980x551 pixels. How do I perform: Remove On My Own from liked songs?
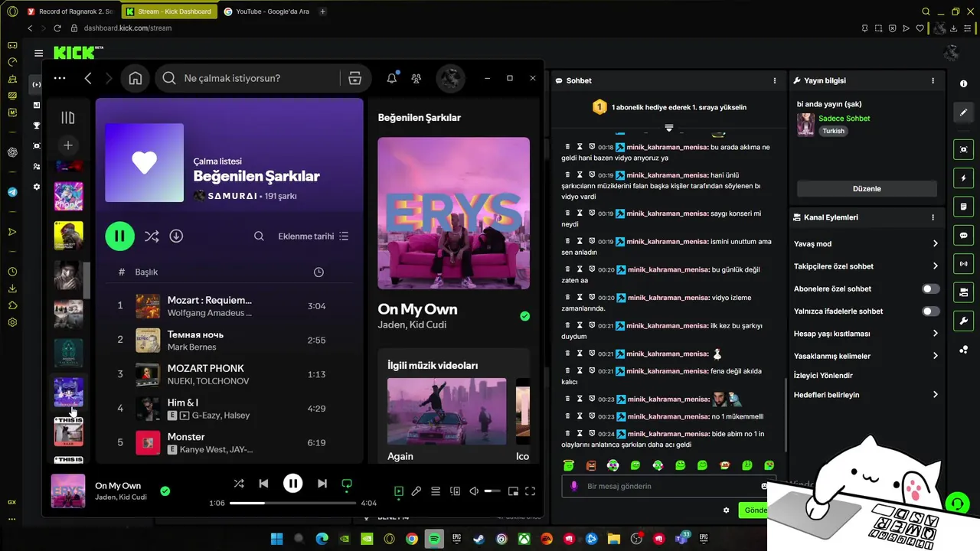pyautogui.click(x=165, y=491)
